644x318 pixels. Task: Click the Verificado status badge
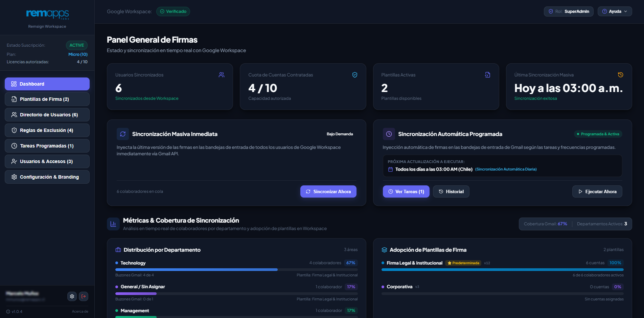point(173,12)
